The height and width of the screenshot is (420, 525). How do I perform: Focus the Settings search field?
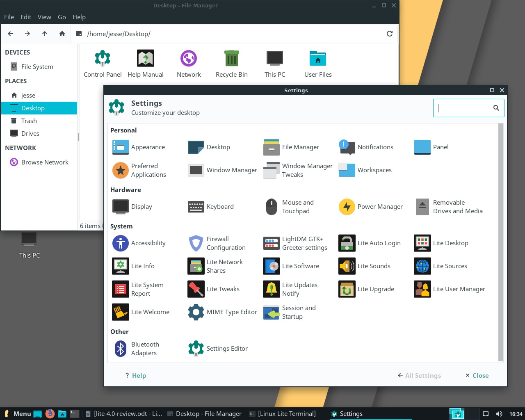pyautogui.click(x=468, y=108)
